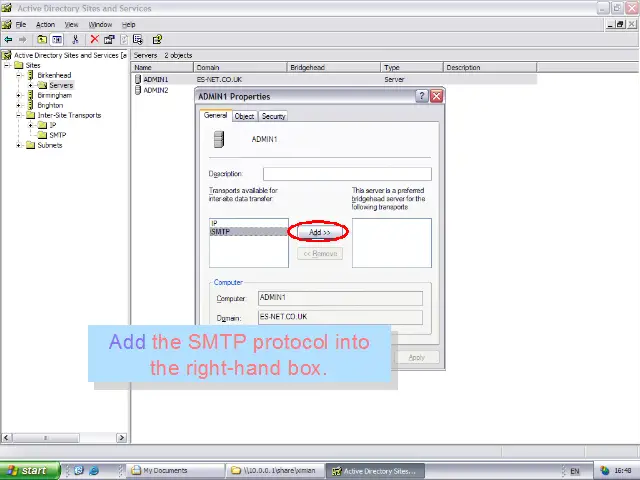The width and height of the screenshot is (640, 480).
Task: Close the ADMIN1 Properties dialog
Action: [436, 96]
